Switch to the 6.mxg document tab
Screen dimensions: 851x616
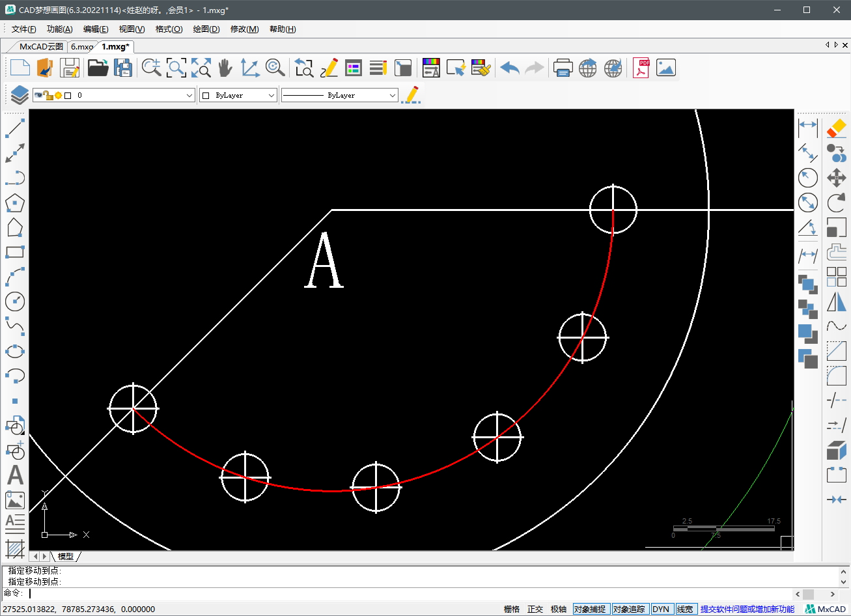82,47
